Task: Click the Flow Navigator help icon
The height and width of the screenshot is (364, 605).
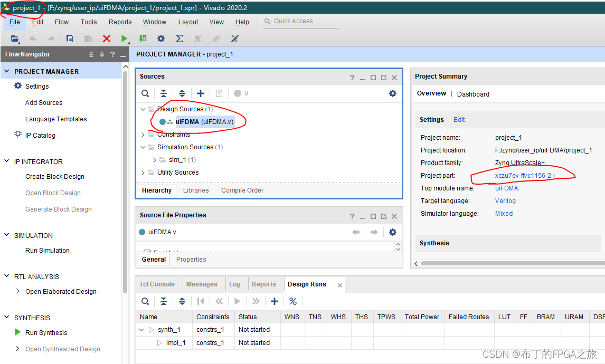Action: [x=112, y=54]
